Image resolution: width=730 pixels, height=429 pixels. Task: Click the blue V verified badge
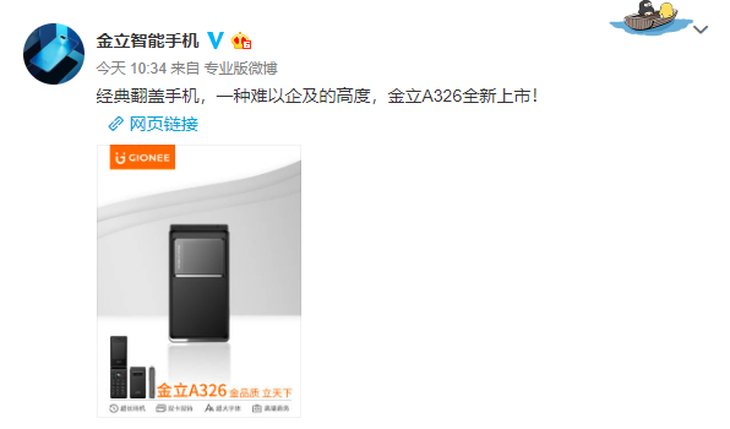click(x=216, y=41)
